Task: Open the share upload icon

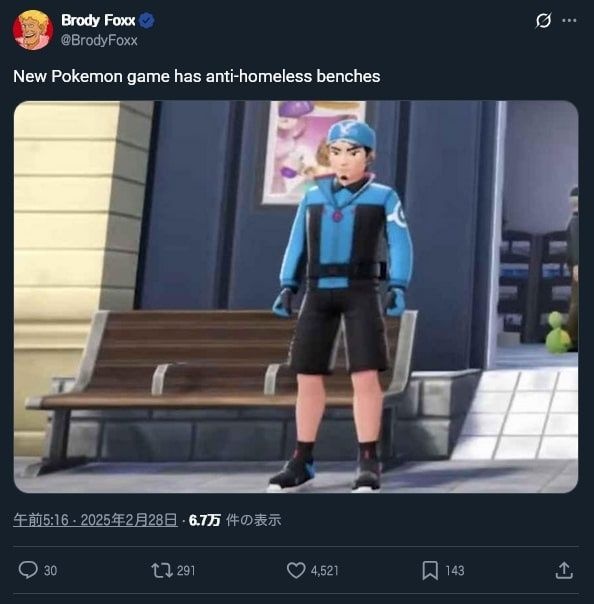Action: pyautogui.click(x=564, y=570)
